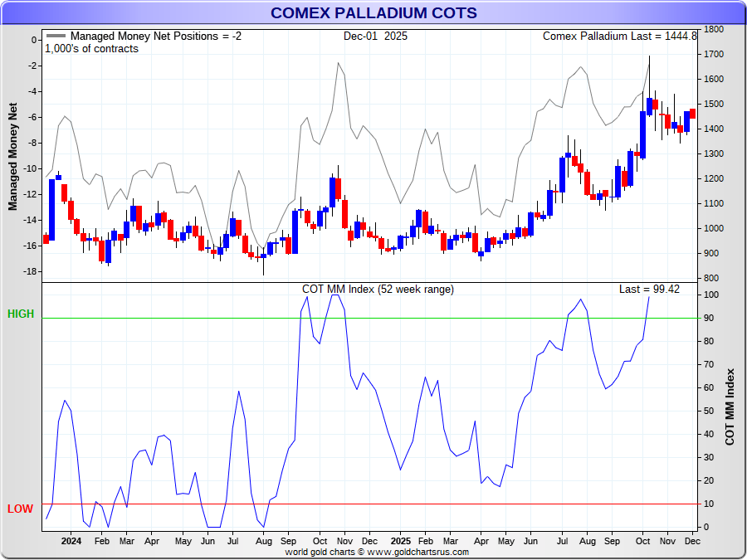Click the 60 value on COT MM Index axis
This screenshot has width=747, height=560.
(x=709, y=387)
